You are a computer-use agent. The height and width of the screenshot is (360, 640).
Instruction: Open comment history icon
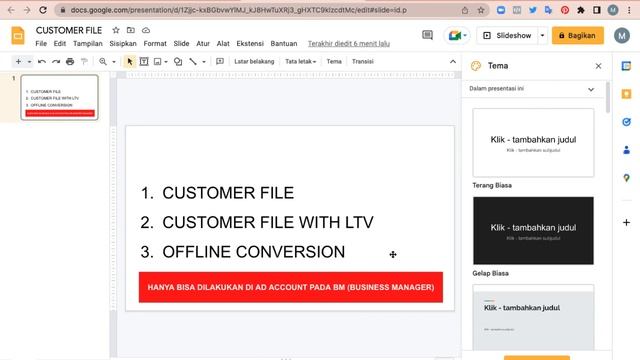pos(427,36)
